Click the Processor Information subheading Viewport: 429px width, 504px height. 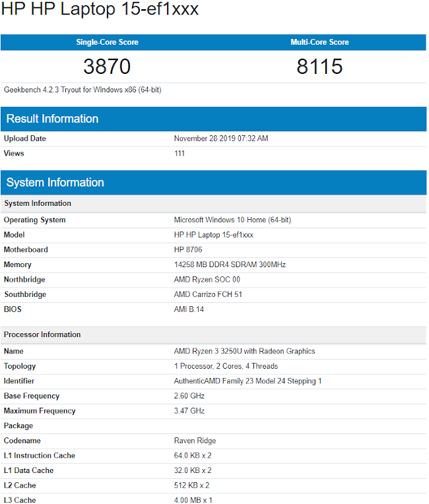click(42, 334)
